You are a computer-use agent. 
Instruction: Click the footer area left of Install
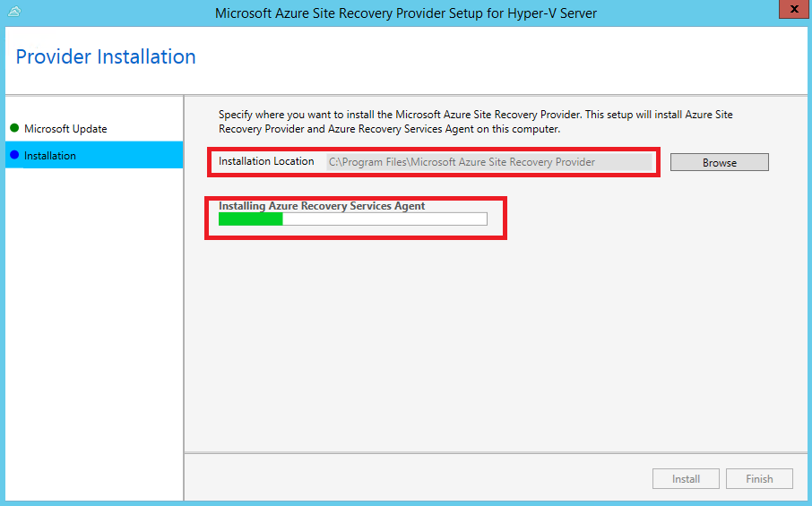(x=418, y=478)
